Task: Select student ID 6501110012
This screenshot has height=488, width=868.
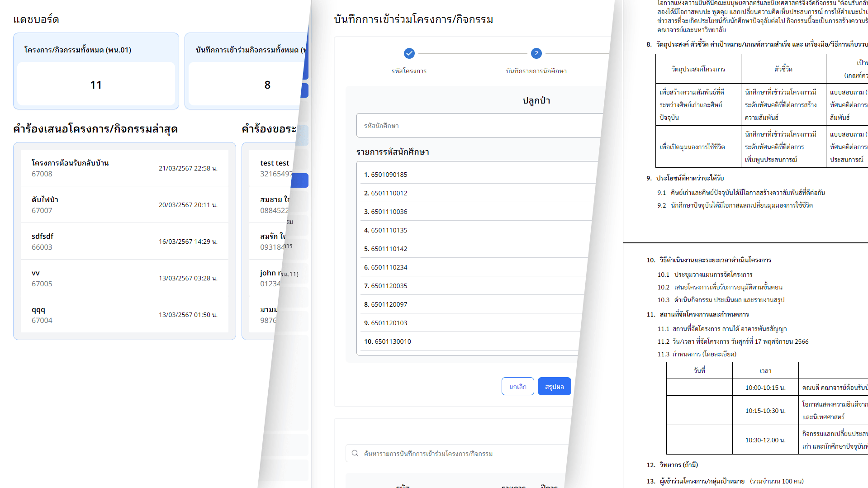Action: tap(479, 193)
